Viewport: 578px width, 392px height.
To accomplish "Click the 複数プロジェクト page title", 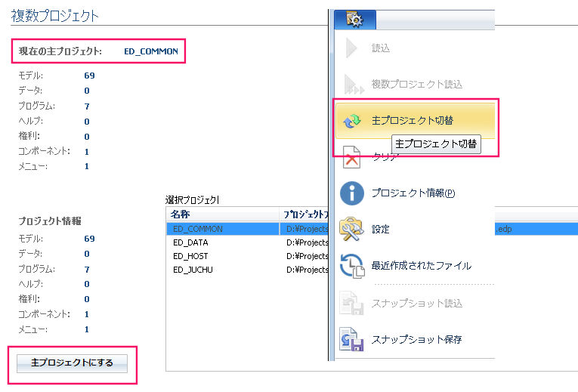I will pyautogui.click(x=55, y=16).
